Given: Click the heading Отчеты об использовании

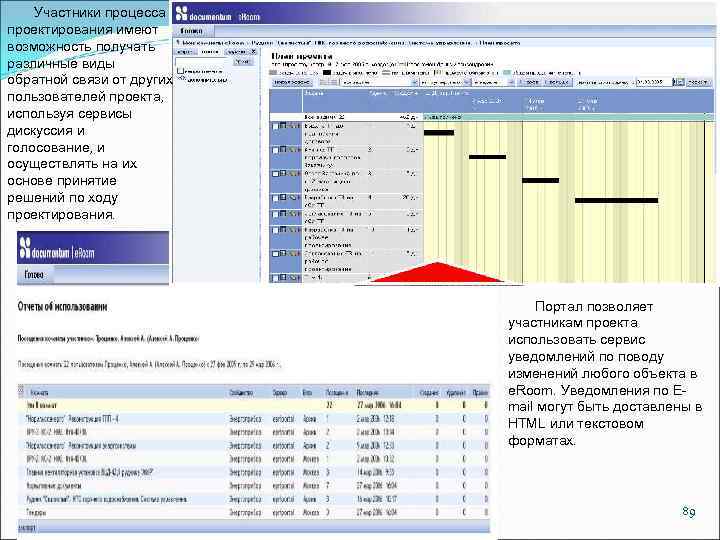Looking at the screenshot, I should [x=62, y=307].
